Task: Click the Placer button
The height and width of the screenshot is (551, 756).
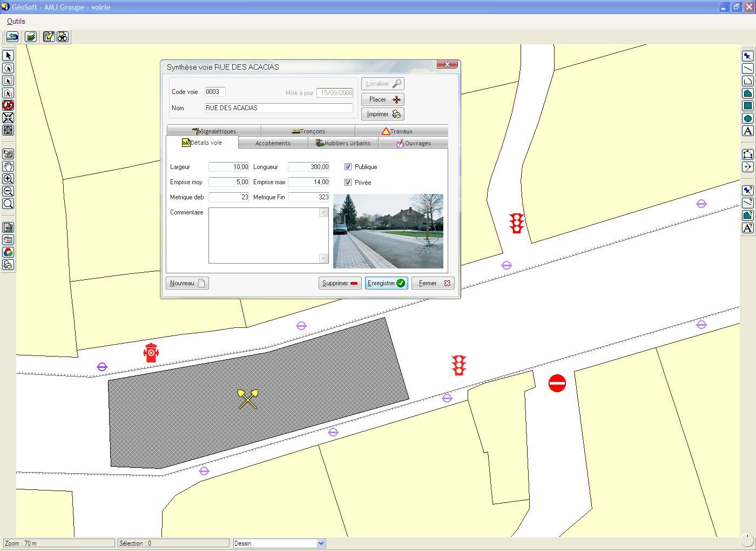Action: 383,99
